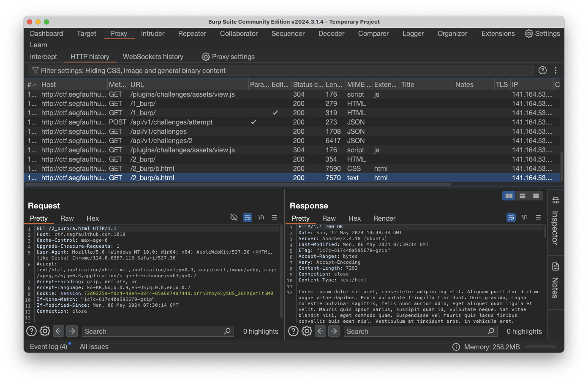The width and height of the screenshot is (588, 384).
Task: Select the /api/v1/challenges/2 row
Action: point(293,141)
